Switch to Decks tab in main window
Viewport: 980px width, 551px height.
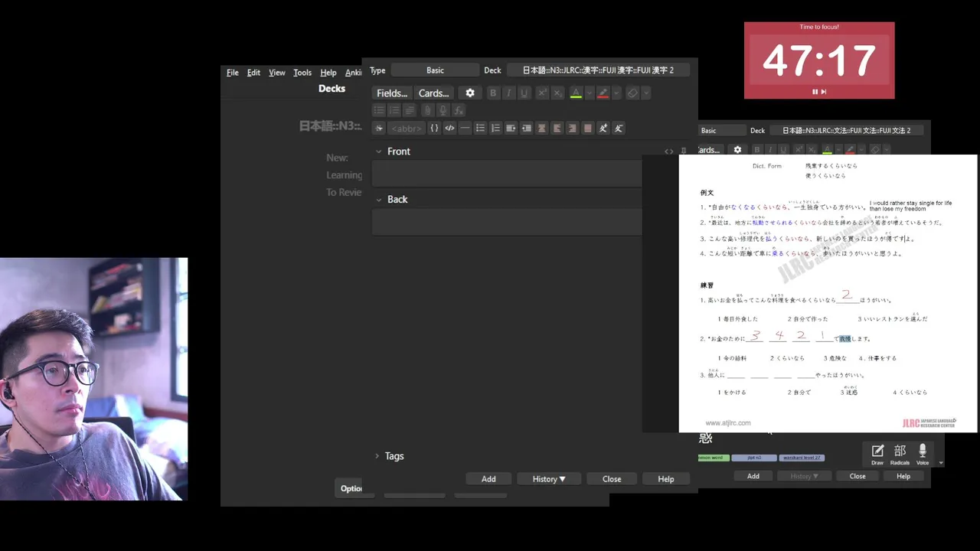[x=332, y=89]
